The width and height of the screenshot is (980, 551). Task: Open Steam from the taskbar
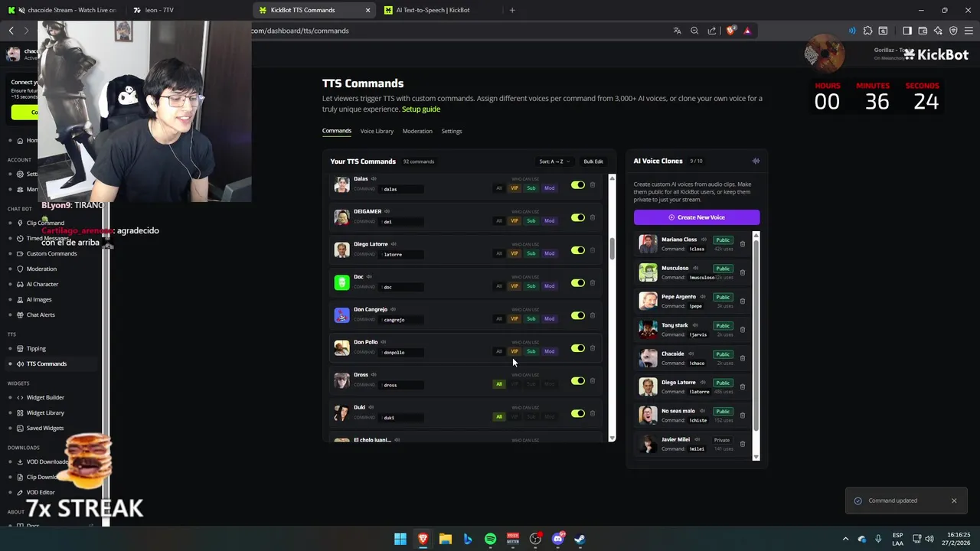click(580, 539)
